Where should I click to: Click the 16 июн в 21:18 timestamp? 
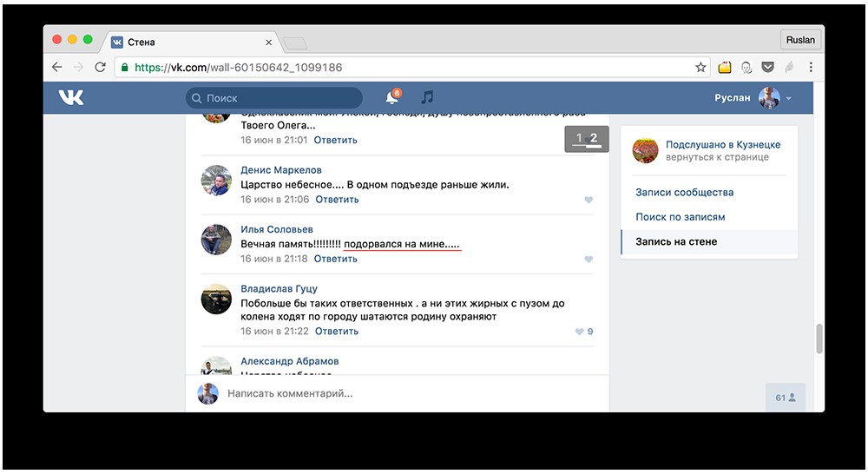pos(274,259)
